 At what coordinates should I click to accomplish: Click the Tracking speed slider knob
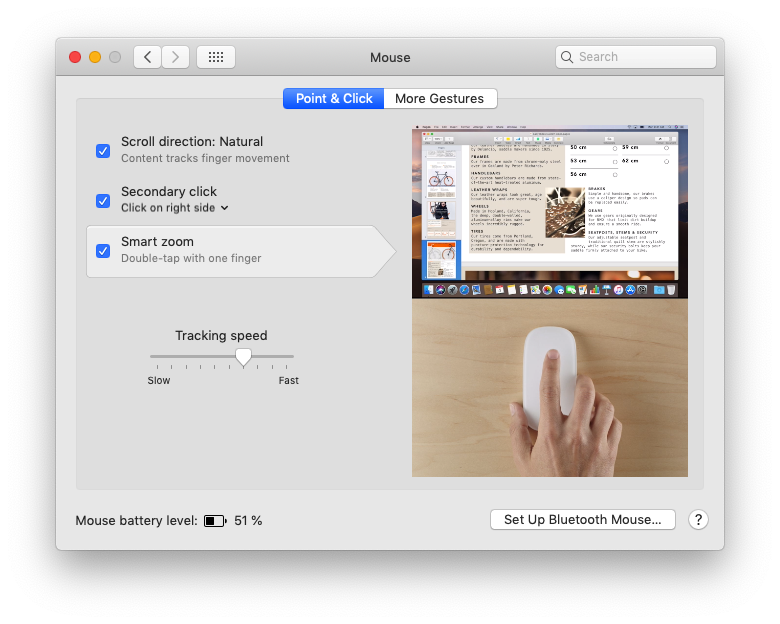coord(243,357)
